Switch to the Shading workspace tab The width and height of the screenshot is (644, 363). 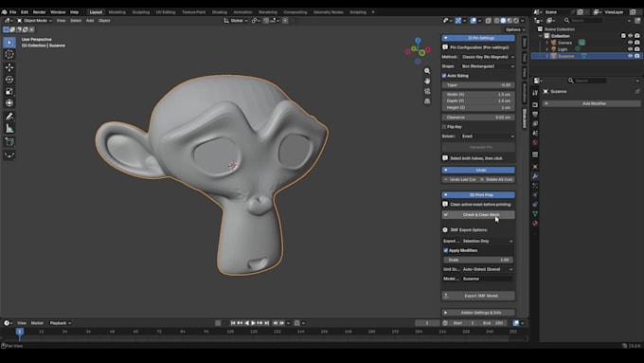(x=220, y=12)
